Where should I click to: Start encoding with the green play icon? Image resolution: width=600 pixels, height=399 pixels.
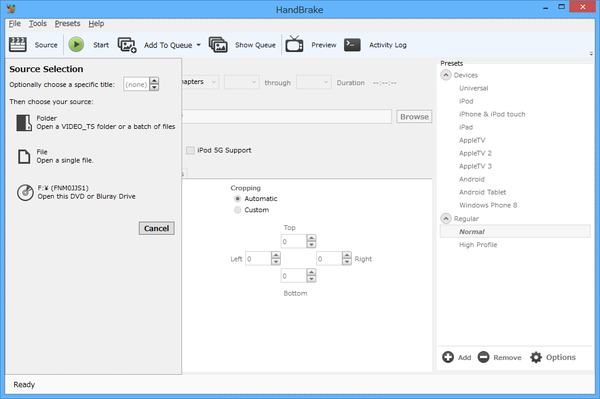pyautogui.click(x=76, y=45)
